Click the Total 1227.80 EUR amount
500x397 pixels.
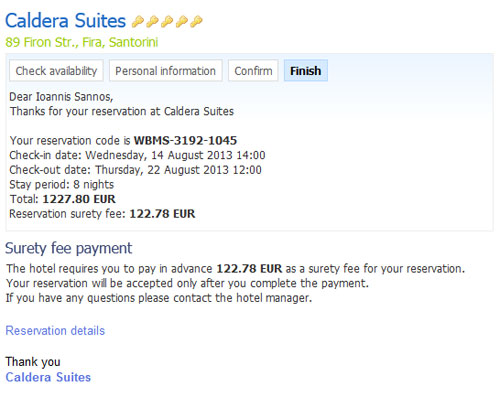[79, 199]
